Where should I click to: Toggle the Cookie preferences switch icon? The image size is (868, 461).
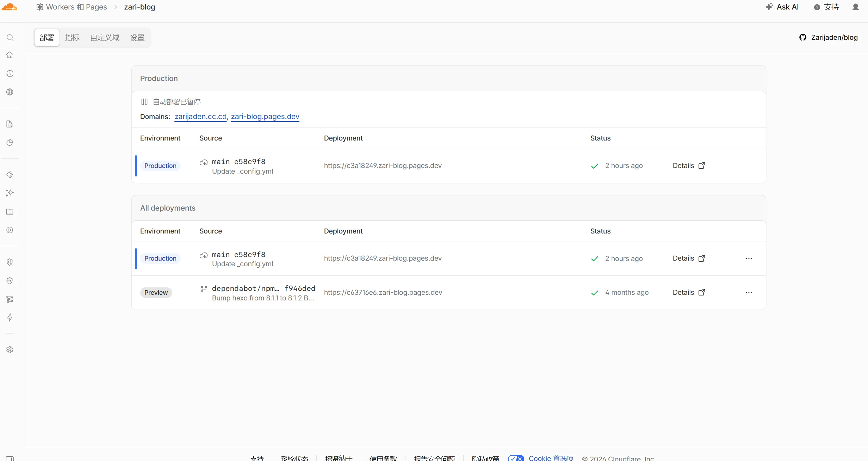pos(516,458)
